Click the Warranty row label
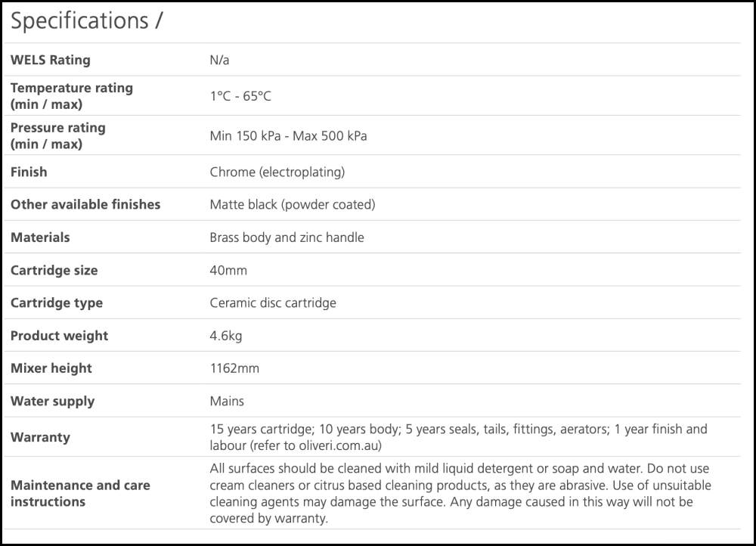 [40, 437]
